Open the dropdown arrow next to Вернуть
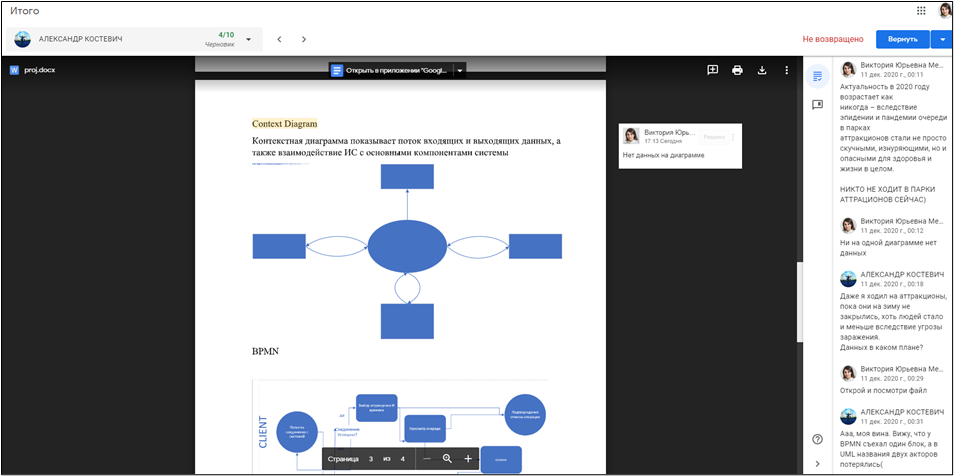The height and width of the screenshot is (476, 954). (941, 39)
